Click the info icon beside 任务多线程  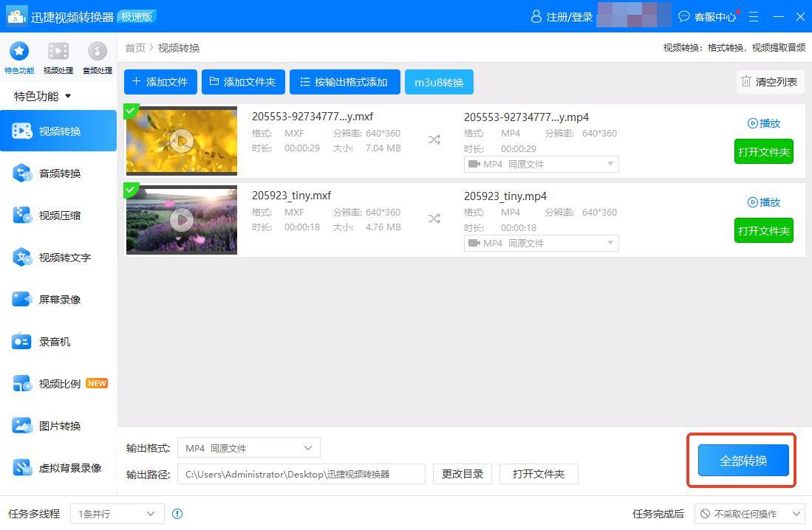(177, 514)
